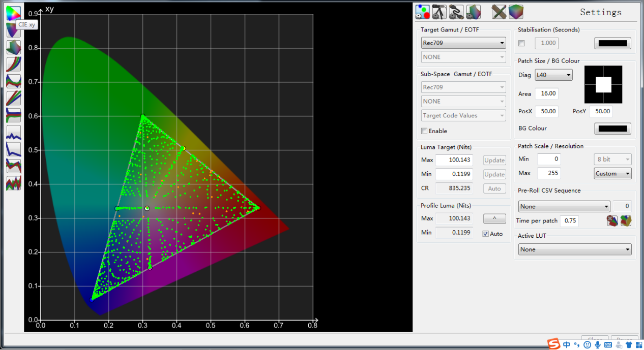
Task: Open the Rec709 Target Gamut dropdown
Action: [x=463, y=43]
